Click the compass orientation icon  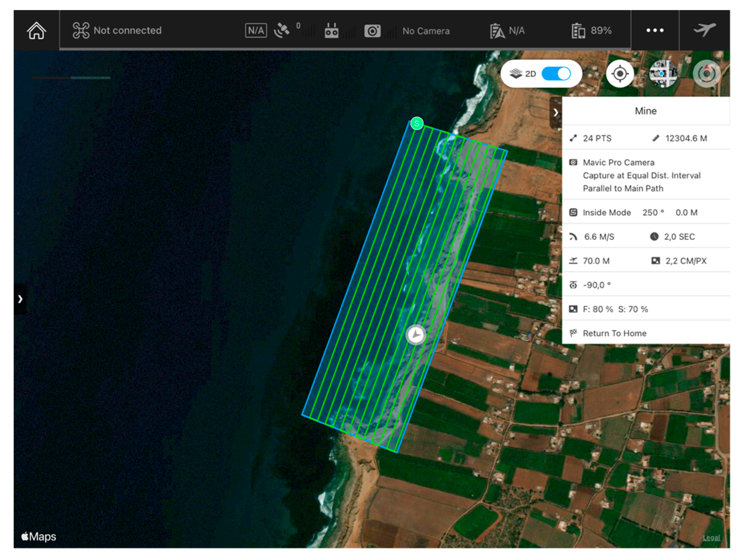click(x=706, y=74)
